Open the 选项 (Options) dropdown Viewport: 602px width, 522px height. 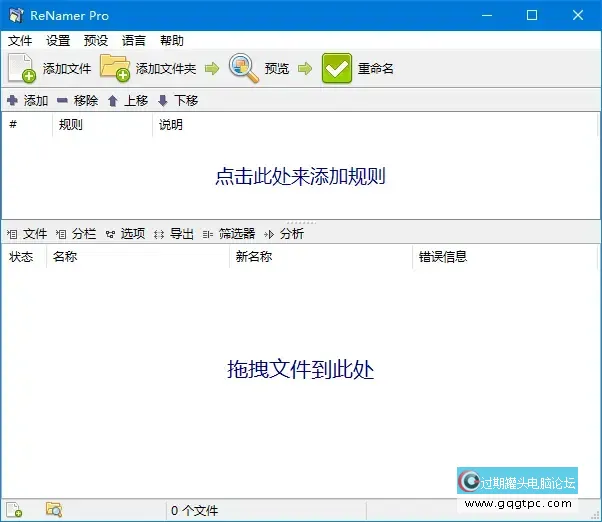126,234
